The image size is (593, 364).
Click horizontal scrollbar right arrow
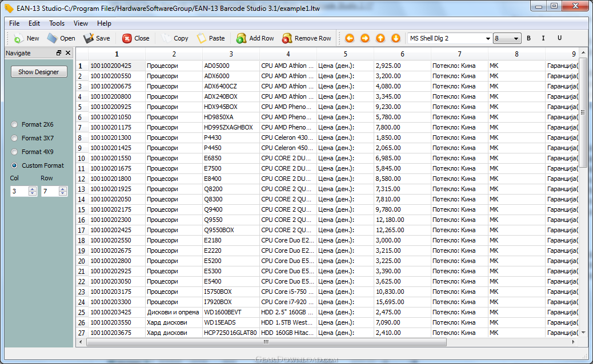[574, 342]
